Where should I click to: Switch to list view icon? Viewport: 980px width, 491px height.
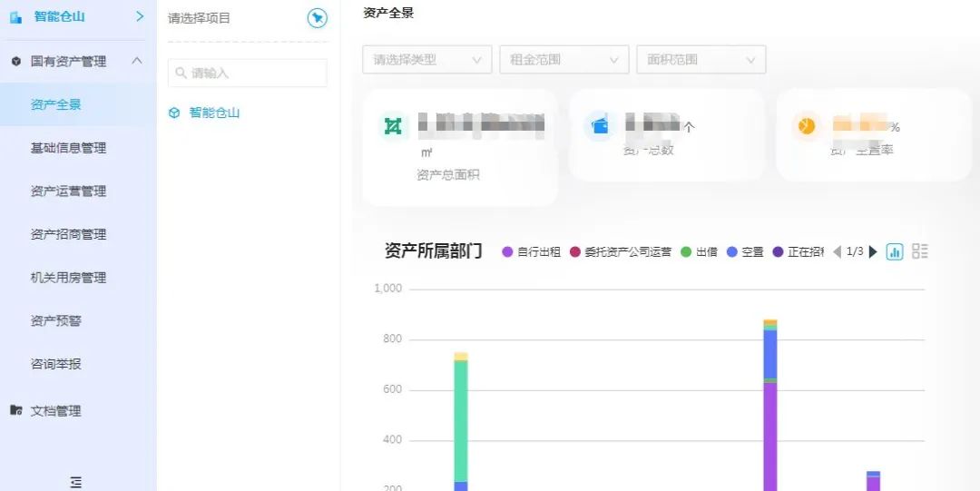pos(919,251)
